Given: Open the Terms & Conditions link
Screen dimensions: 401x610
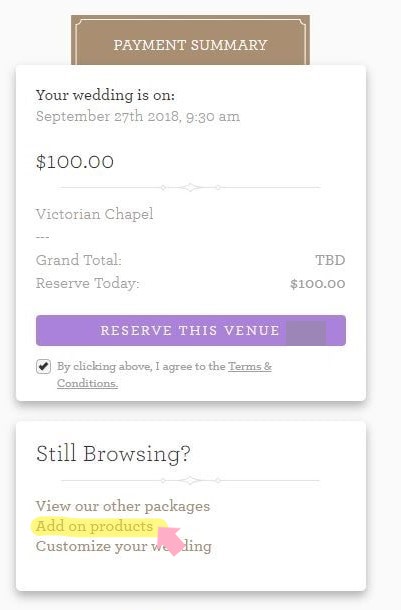Looking at the screenshot, I should (164, 375).
